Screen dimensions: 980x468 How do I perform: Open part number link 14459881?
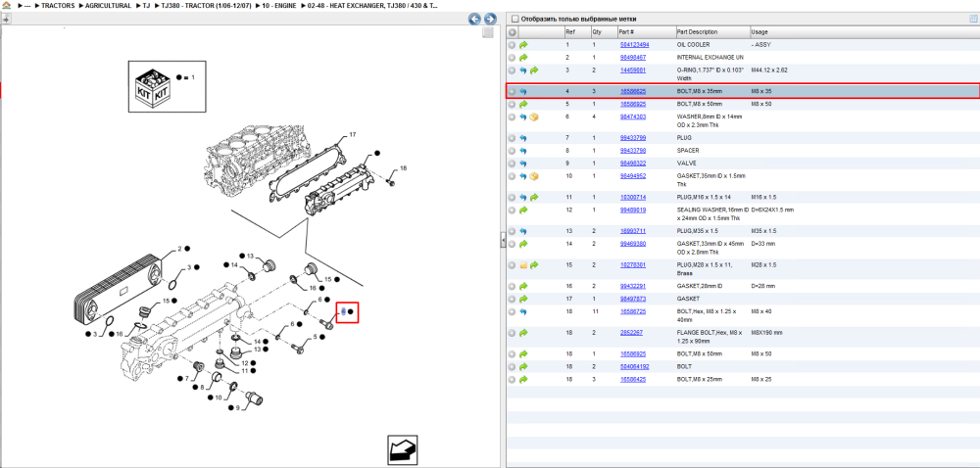(x=632, y=70)
